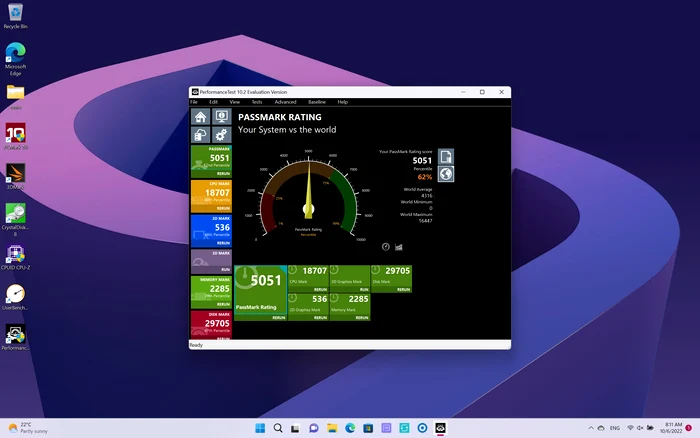Open the Chat taskbar icon
Screen dimensions: 700x438
(x=314, y=428)
